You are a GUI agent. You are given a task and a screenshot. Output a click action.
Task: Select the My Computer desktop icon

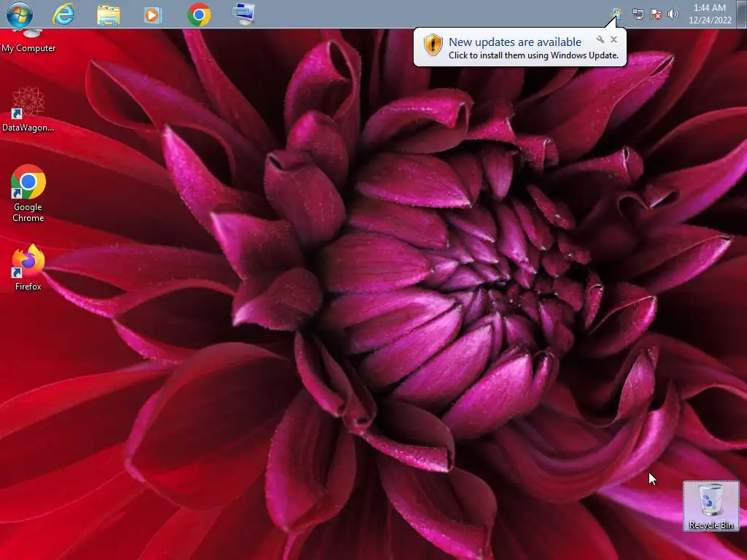coord(28,41)
